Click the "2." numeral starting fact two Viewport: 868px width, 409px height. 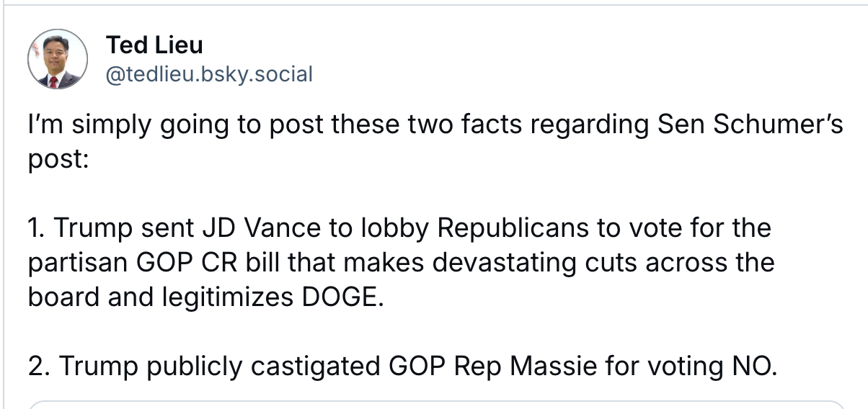pyautogui.click(x=39, y=367)
